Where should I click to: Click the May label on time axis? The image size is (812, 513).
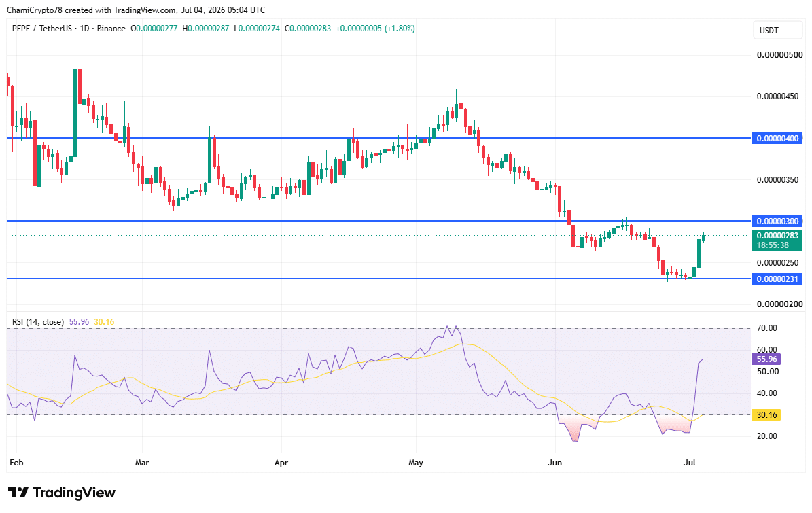(416, 462)
